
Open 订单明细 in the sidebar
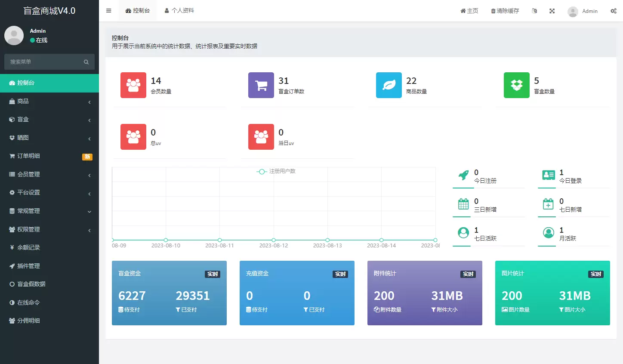tap(49, 156)
